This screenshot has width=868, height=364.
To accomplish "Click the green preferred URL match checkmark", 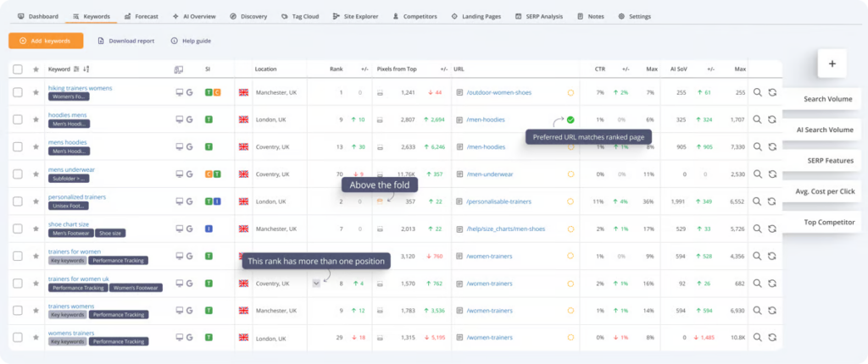I will click(570, 119).
